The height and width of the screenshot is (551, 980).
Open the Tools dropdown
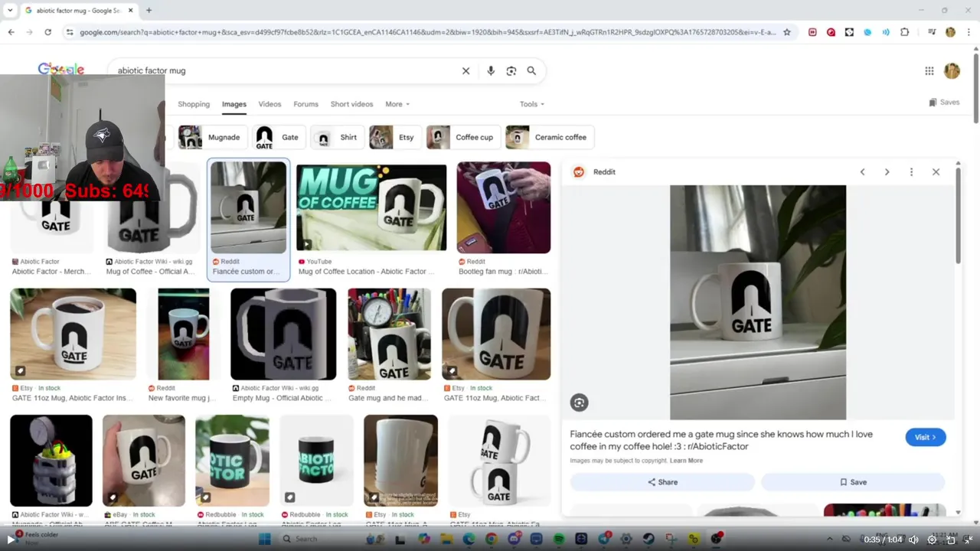(532, 104)
